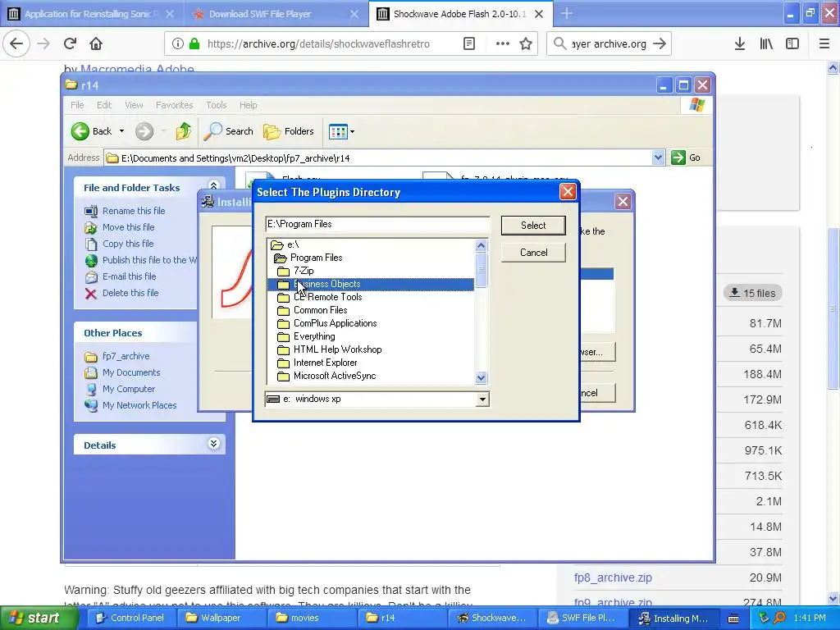This screenshot has height=630, width=840.
Task: Switch to Control Panel taskbar item
Action: pos(130,618)
